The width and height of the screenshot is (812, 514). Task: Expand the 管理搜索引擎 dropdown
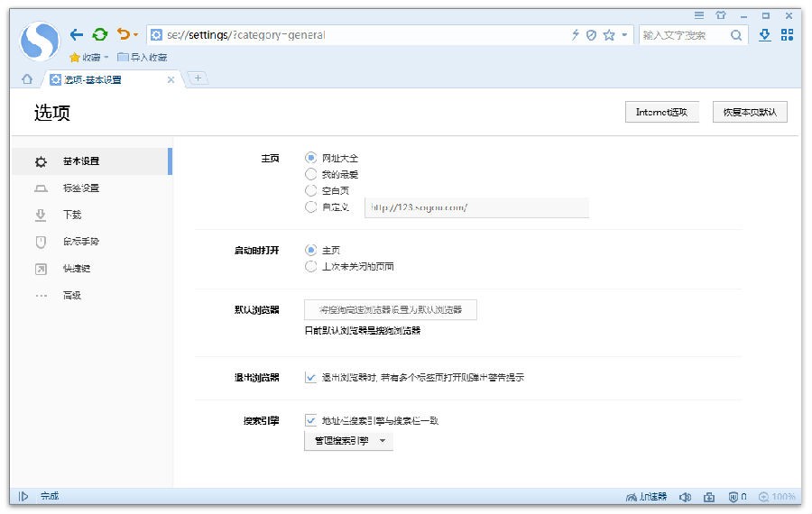348,441
